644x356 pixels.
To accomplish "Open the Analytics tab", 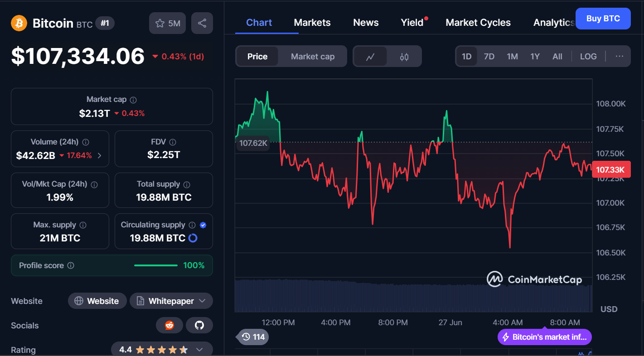I will (x=554, y=23).
